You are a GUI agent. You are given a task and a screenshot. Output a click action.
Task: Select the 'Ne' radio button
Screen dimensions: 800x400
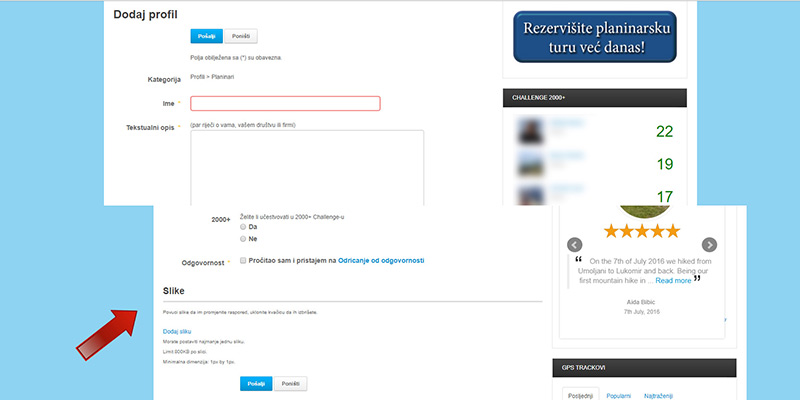click(x=243, y=239)
